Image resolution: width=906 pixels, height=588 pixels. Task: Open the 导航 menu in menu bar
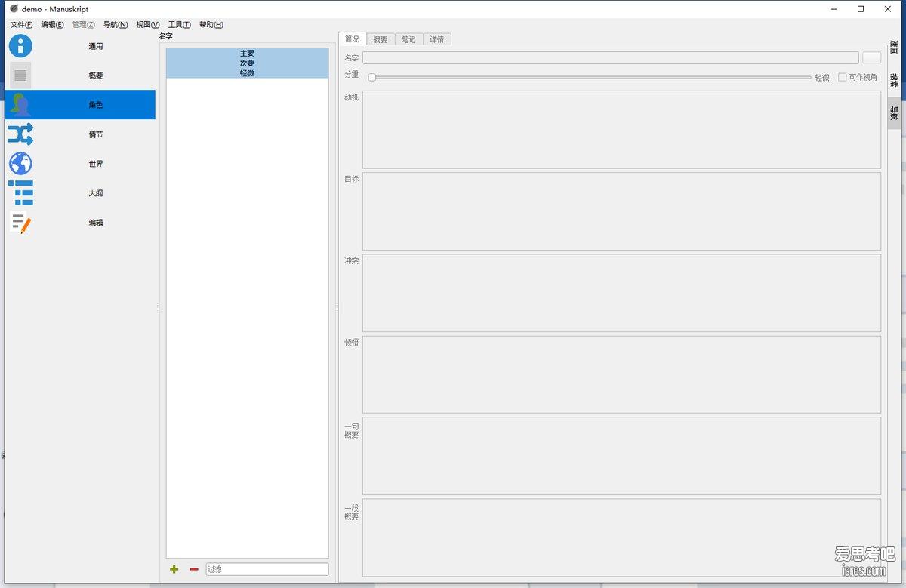116,25
